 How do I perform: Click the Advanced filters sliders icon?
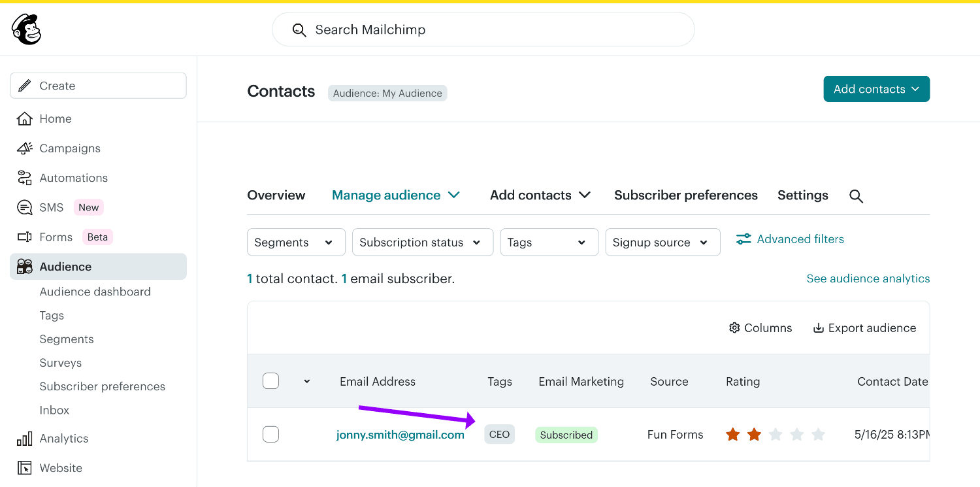(743, 239)
